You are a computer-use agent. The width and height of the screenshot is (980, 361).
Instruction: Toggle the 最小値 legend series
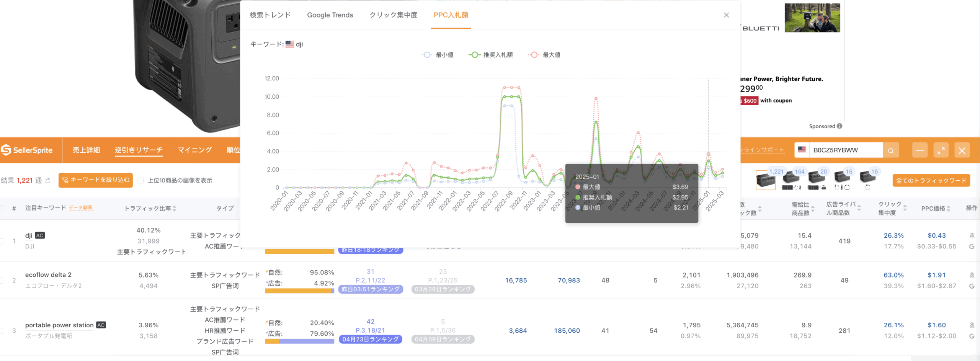[438, 55]
